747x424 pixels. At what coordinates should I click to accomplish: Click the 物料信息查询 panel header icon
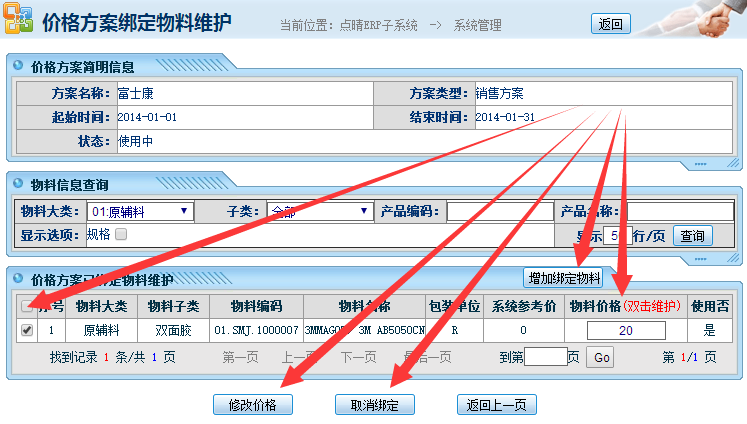18,185
